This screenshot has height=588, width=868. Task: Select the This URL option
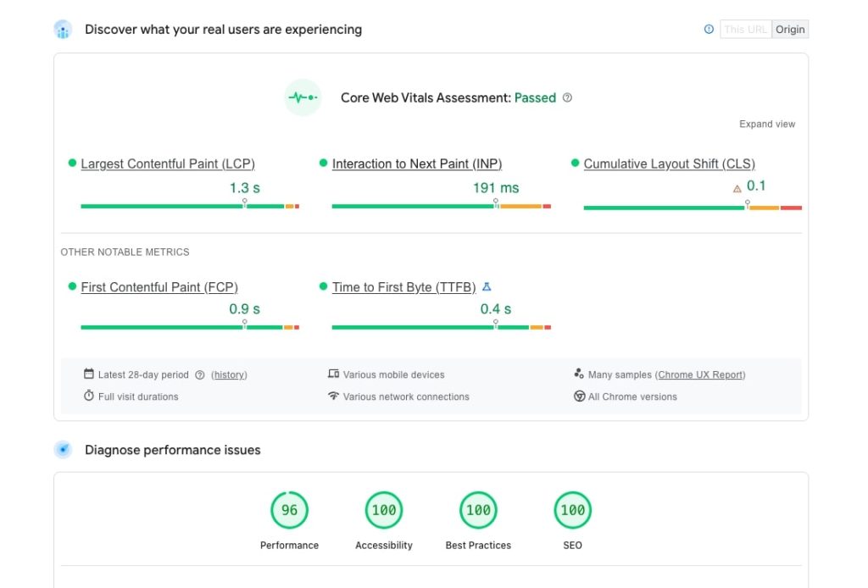[745, 29]
